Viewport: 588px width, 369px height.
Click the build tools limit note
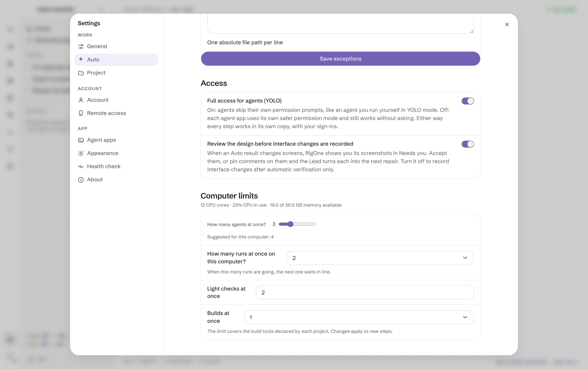(300, 332)
